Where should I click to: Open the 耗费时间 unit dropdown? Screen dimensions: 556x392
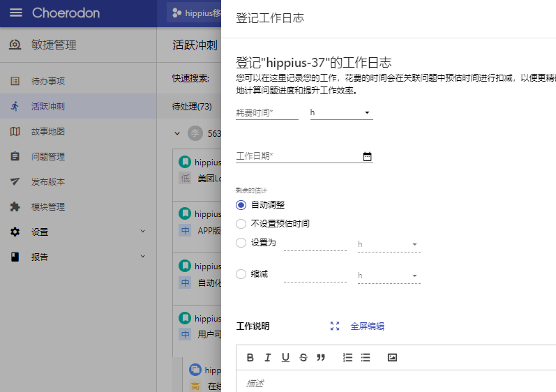pyautogui.click(x=341, y=113)
